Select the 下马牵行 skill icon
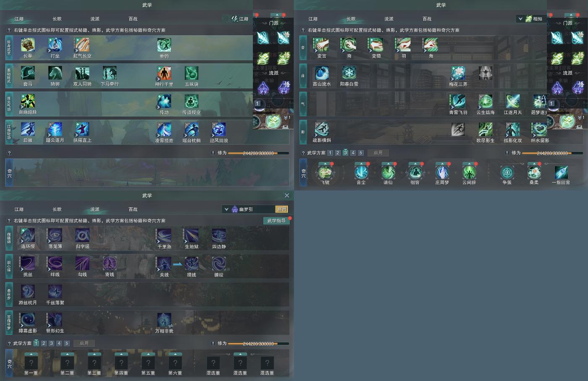Image resolution: width=588 pixels, height=381 pixels. [110, 73]
